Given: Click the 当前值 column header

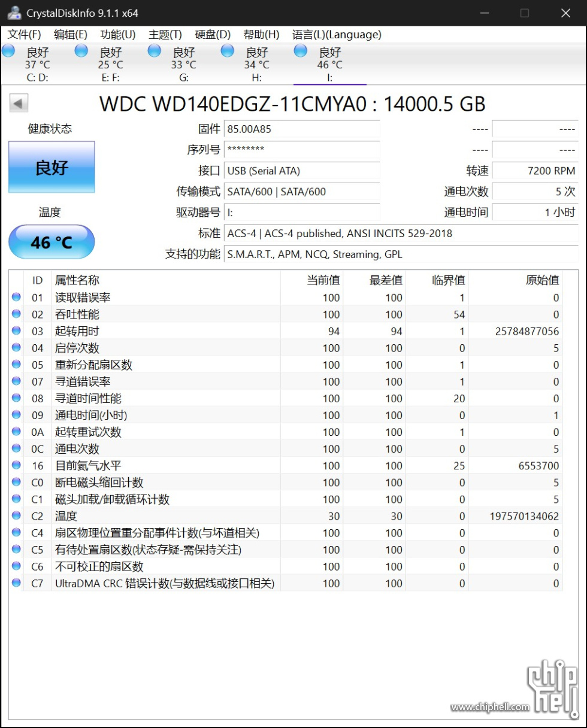Looking at the screenshot, I should (323, 280).
